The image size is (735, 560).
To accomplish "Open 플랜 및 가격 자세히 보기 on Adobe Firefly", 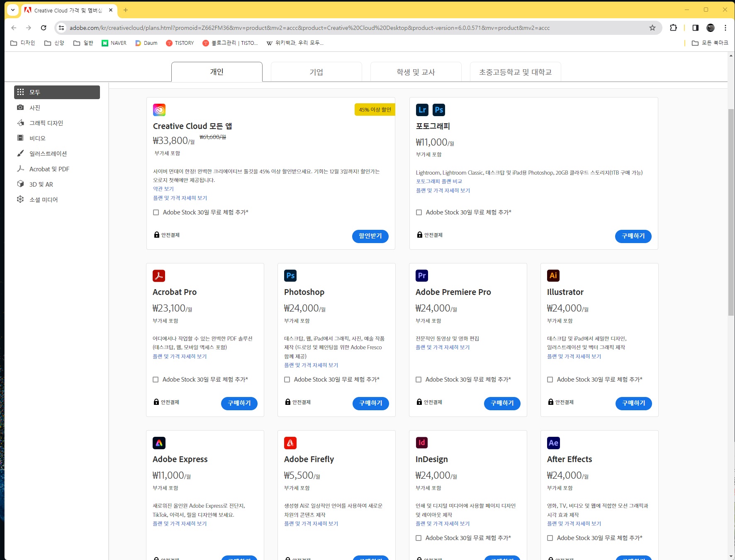I will [x=311, y=523].
